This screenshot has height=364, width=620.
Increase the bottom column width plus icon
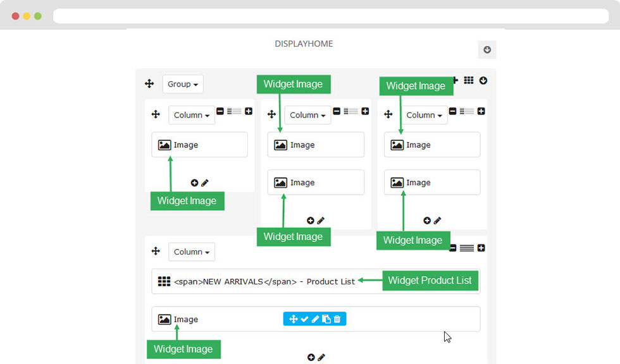coord(481,248)
